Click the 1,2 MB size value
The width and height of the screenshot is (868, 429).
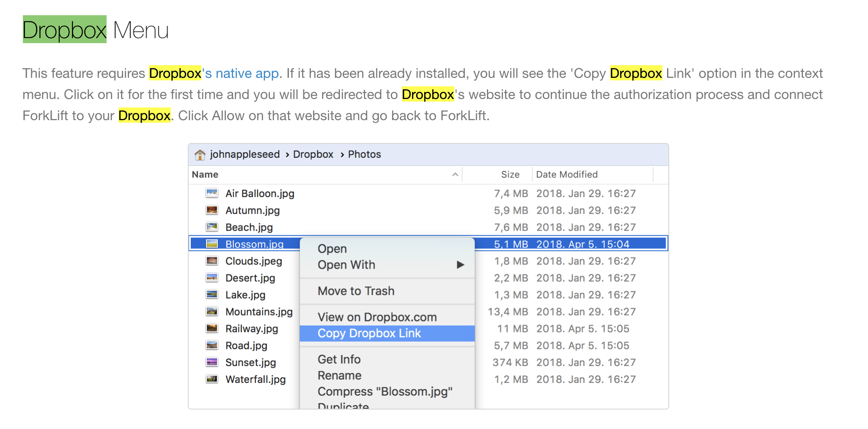(511, 379)
